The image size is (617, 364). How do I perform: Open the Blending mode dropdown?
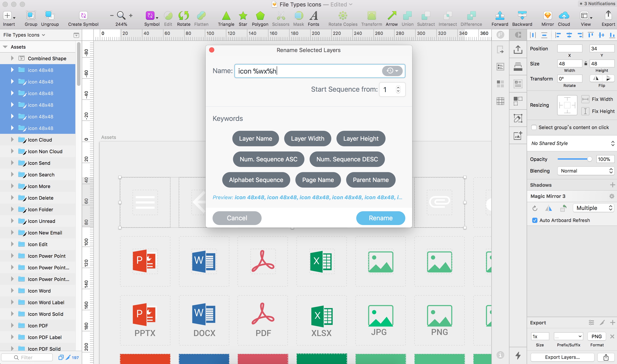pyautogui.click(x=586, y=171)
